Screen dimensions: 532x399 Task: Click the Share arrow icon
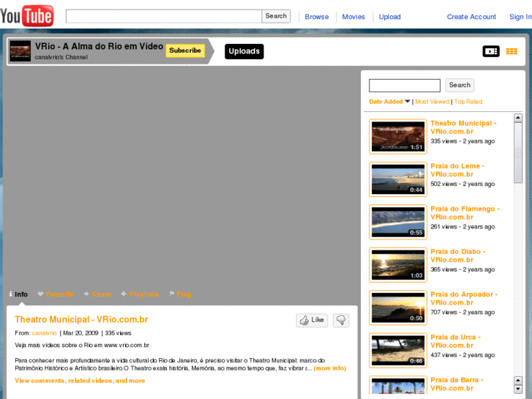(x=86, y=294)
